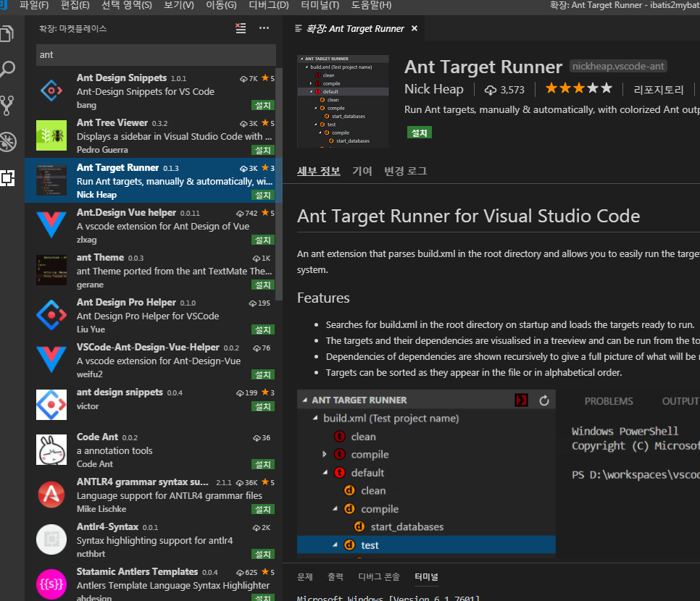The width and height of the screenshot is (700, 601).
Task: Switch to the 기여 tab
Action: point(362,171)
